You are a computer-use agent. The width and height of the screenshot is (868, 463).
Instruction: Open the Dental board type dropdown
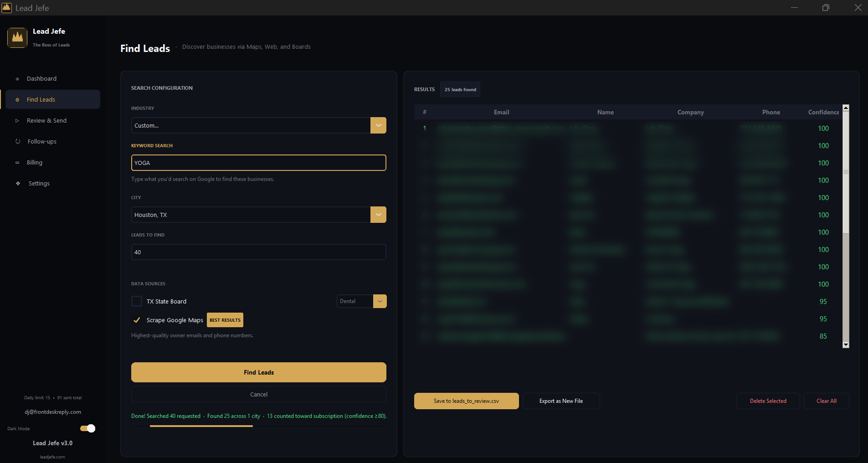coord(380,301)
